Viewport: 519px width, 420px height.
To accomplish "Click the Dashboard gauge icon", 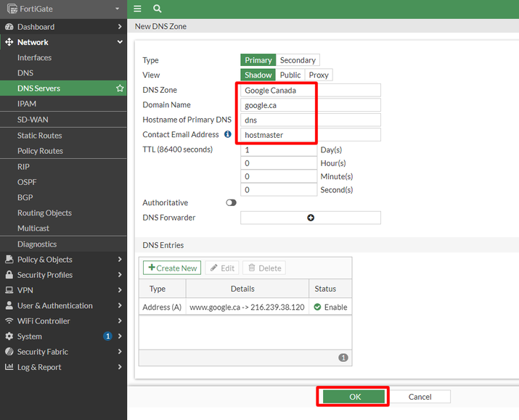I will coord(9,27).
